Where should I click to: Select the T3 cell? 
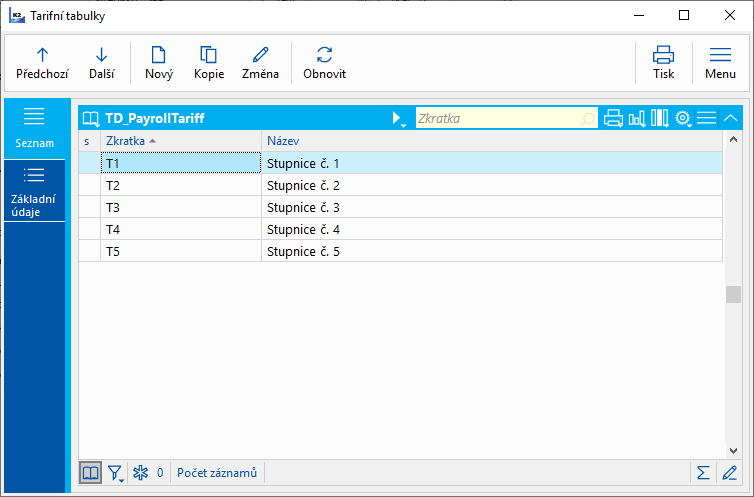point(181,207)
